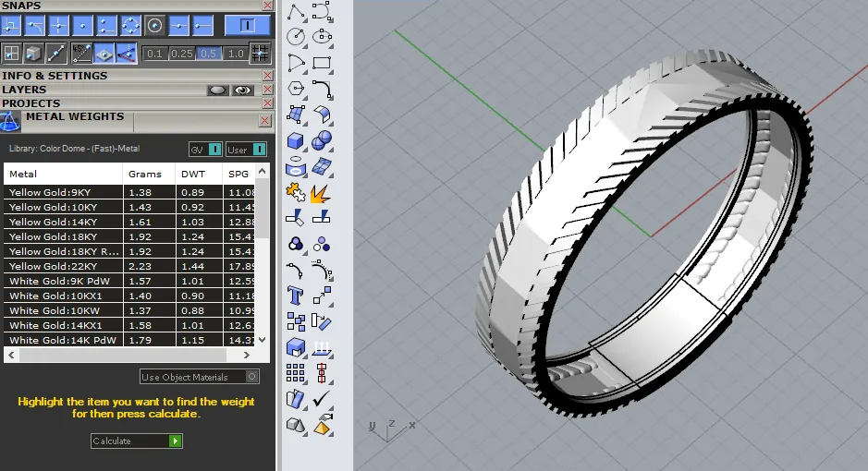Viewport: 868px width, 471px height.
Task: Select the Surface from corner points tool
Action: coord(296,115)
